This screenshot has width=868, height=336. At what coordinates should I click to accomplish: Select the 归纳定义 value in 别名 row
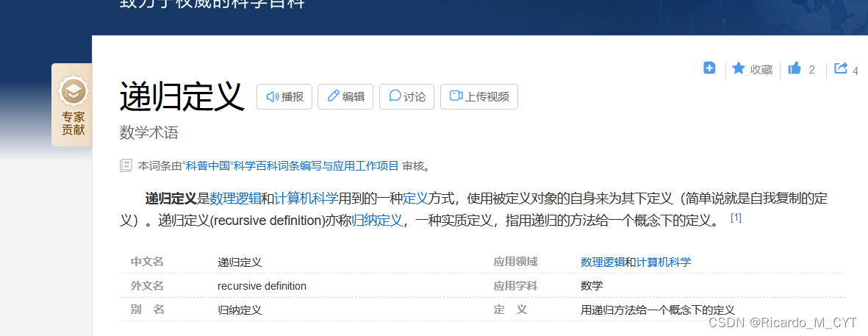240,310
